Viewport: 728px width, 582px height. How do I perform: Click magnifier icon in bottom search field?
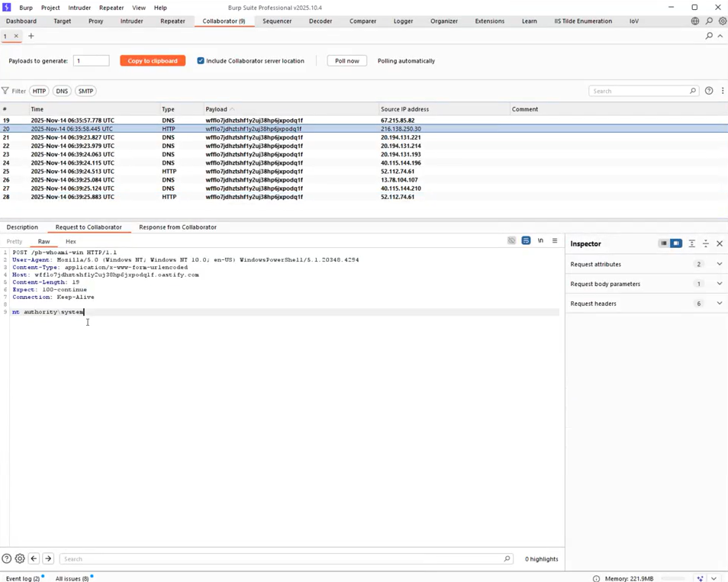(507, 559)
